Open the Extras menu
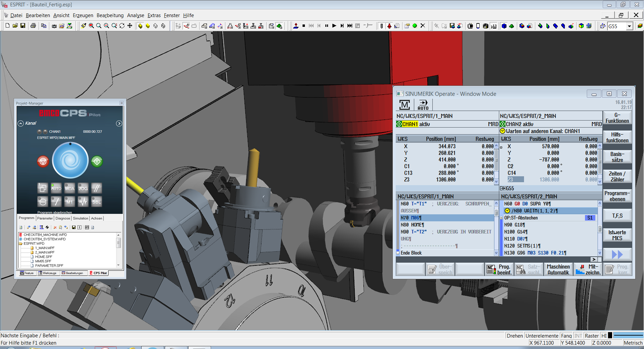644x349 pixels. (154, 15)
